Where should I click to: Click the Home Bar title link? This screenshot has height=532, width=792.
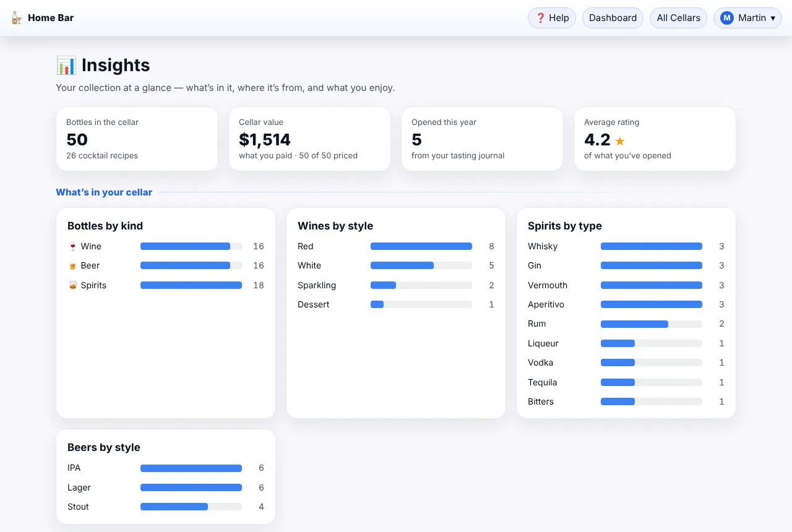coord(51,18)
